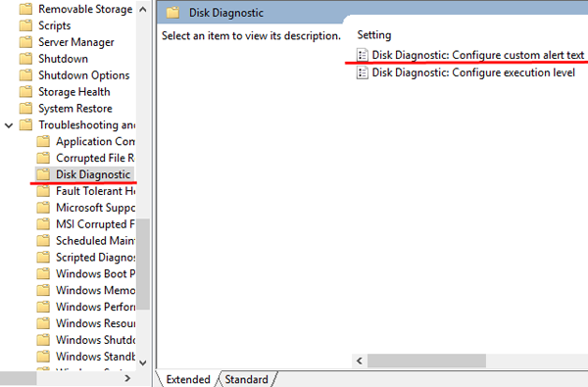The image size is (588, 387).
Task: Click the Windows Resou folder icon
Action: point(43,323)
